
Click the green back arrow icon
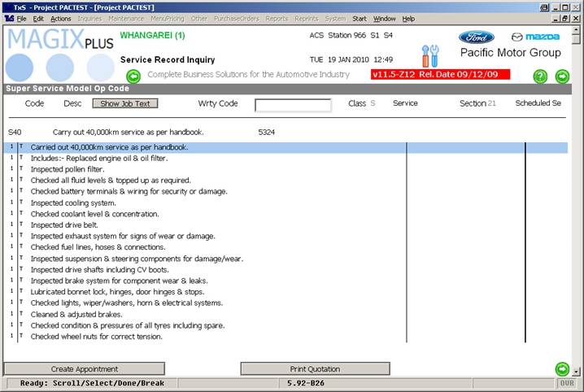[134, 76]
